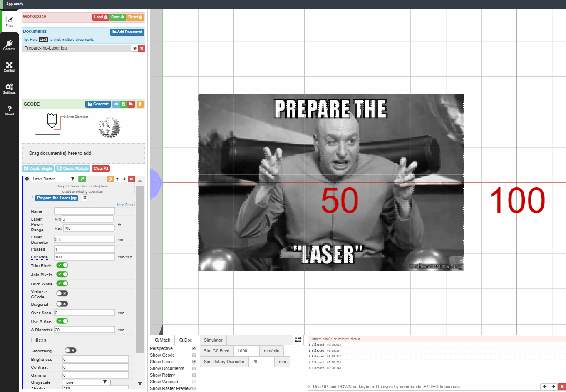Screen dimensions: 566x392
Task: Open the About sidebar tab
Action: (9, 110)
